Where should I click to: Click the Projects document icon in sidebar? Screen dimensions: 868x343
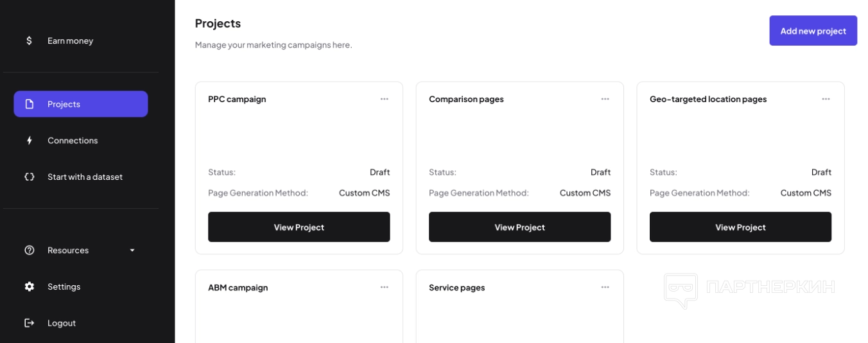click(29, 104)
